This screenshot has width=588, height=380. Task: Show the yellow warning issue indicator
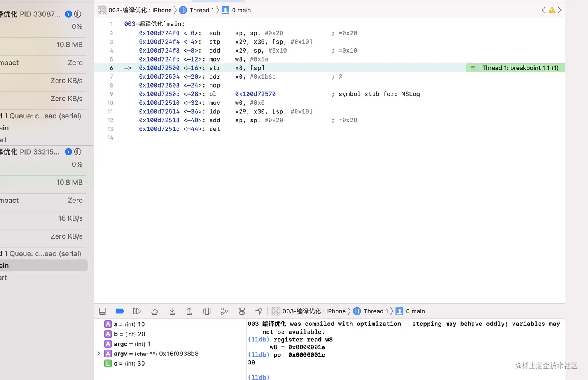point(551,10)
